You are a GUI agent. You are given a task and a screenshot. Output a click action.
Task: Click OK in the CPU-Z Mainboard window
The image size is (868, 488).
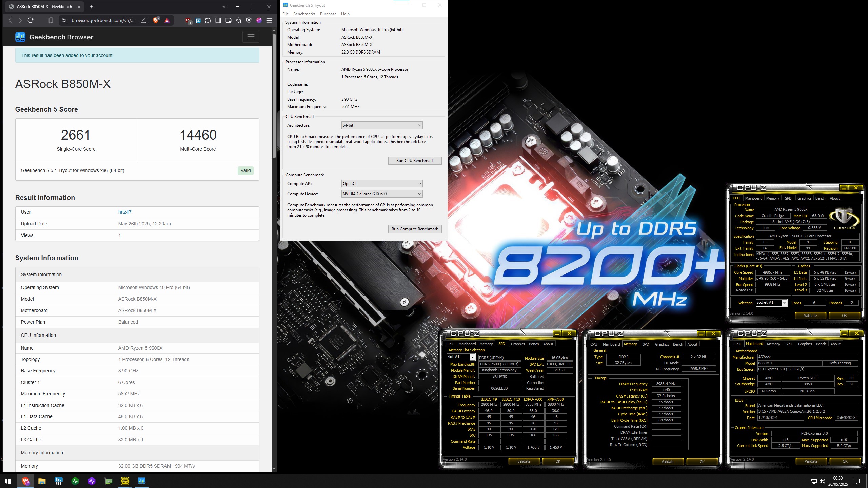(x=845, y=461)
